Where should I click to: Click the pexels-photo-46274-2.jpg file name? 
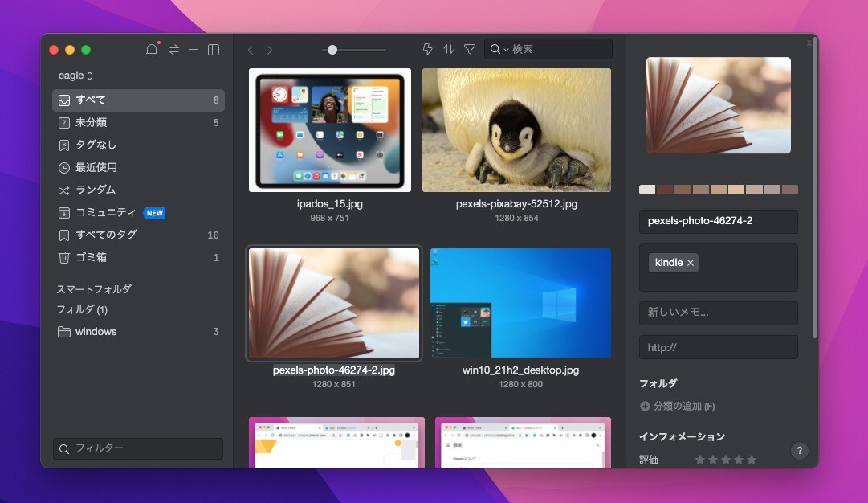[x=334, y=370]
